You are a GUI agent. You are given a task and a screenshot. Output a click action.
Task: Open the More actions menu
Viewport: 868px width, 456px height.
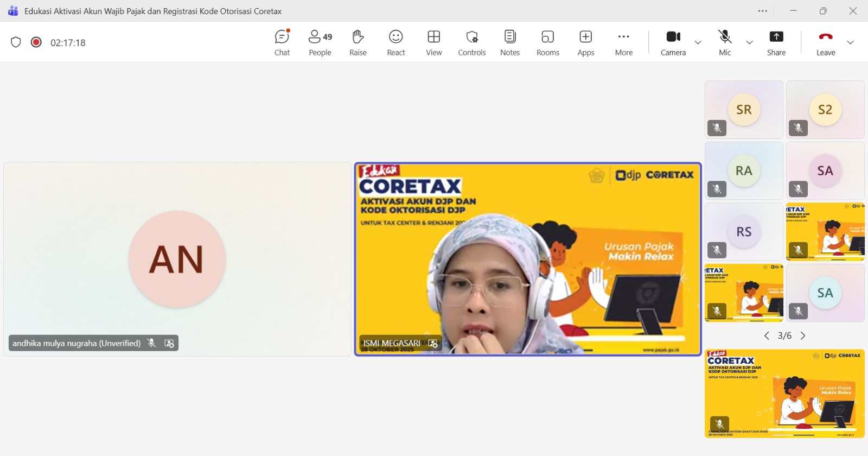(x=624, y=42)
